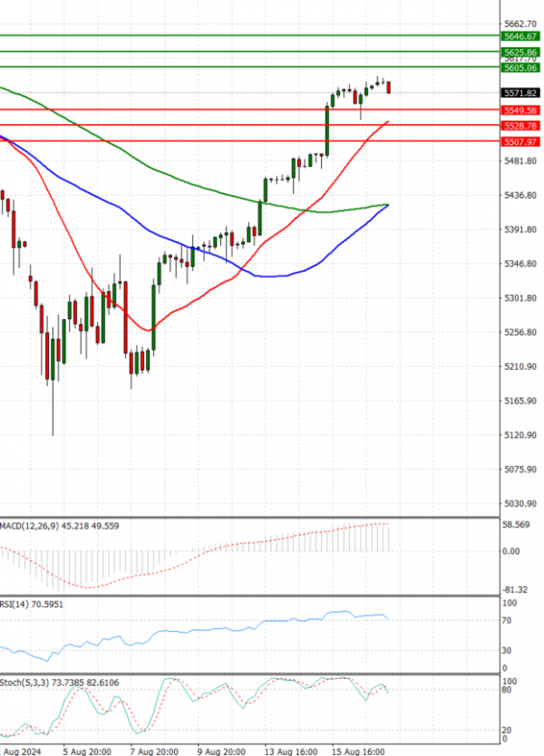Click the 5391.80 price axis value
The height and width of the screenshot is (756, 544).
pos(520,229)
